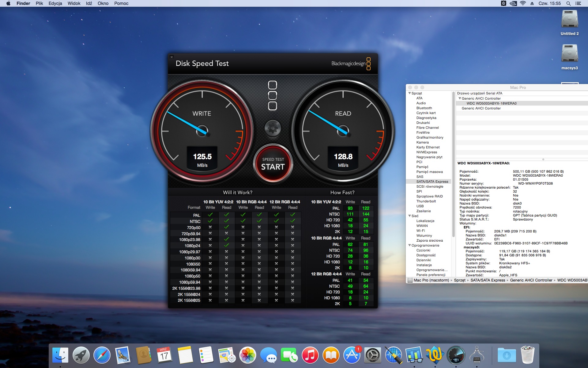588x368 pixels.
Task: Open Disk Utility in the dock
Action: pyautogui.click(x=393, y=355)
